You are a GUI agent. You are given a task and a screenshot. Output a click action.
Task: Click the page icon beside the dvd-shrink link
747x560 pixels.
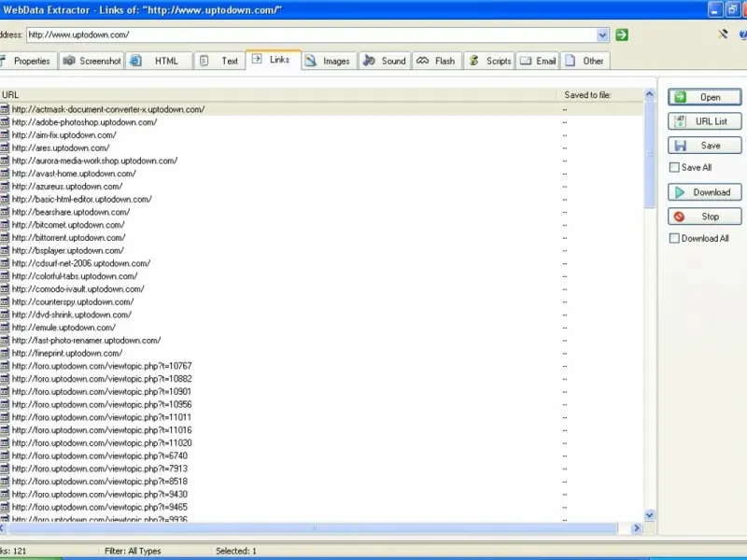(5, 315)
